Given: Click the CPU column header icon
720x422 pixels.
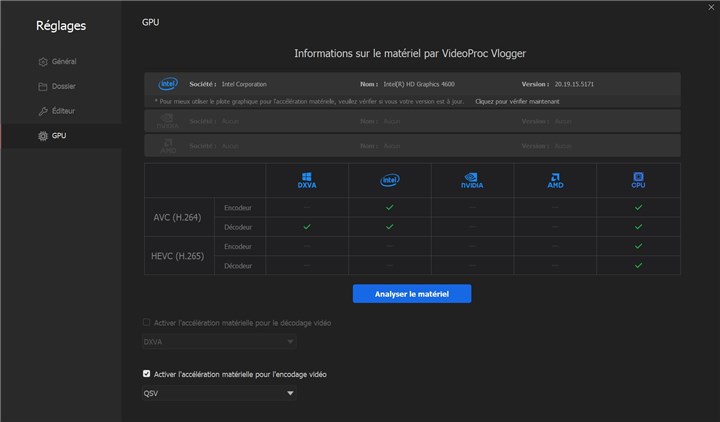Looking at the screenshot, I should (638, 180).
